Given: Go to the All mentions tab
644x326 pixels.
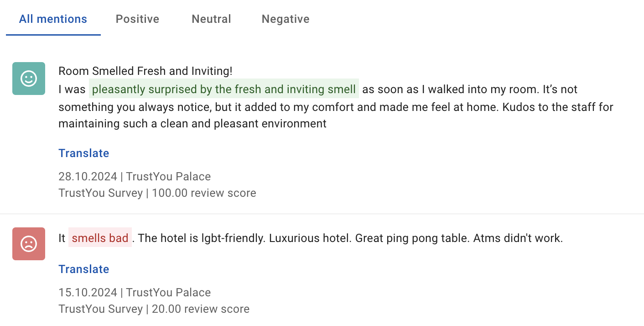Looking at the screenshot, I should pyautogui.click(x=53, y=19).
